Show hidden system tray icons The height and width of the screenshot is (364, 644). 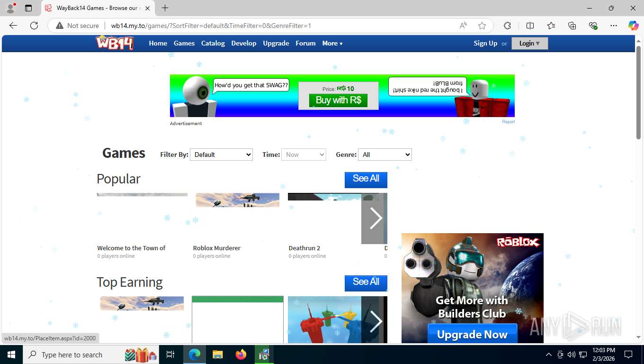click(x=549, y=355)
